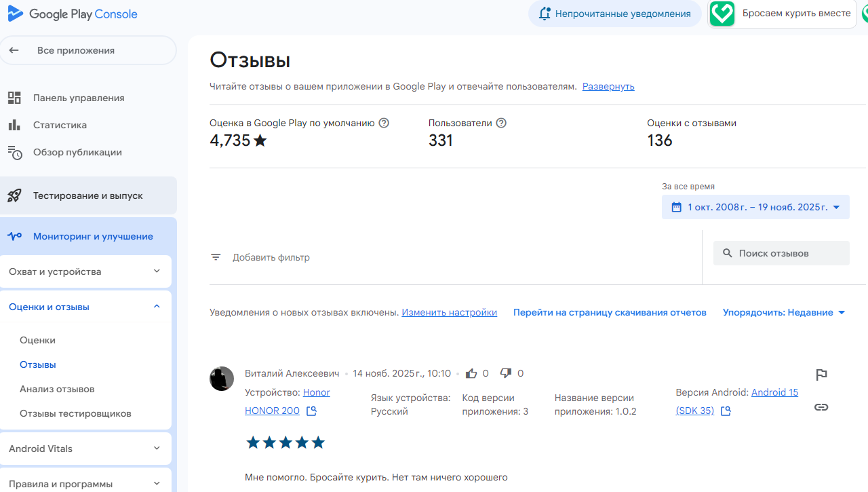The image size is (868, 492).
Task: Click thumbs down on Виталий's review
Action: tap(506, 373)
